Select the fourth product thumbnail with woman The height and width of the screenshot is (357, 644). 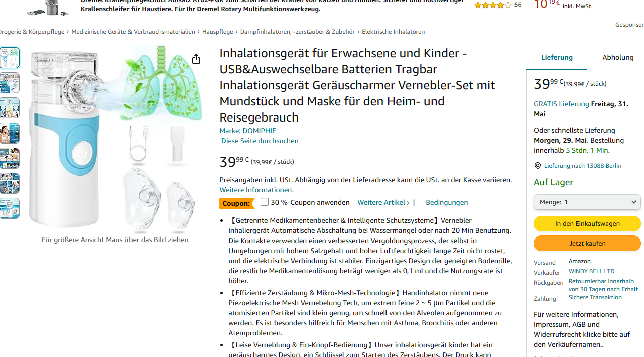pyautogui.click(x=10, y=133)
